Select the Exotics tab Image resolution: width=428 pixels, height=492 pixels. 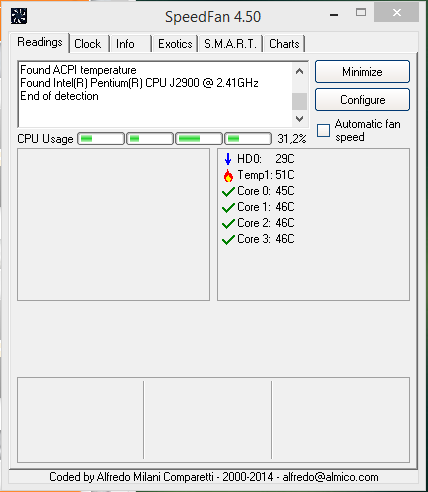175,44
